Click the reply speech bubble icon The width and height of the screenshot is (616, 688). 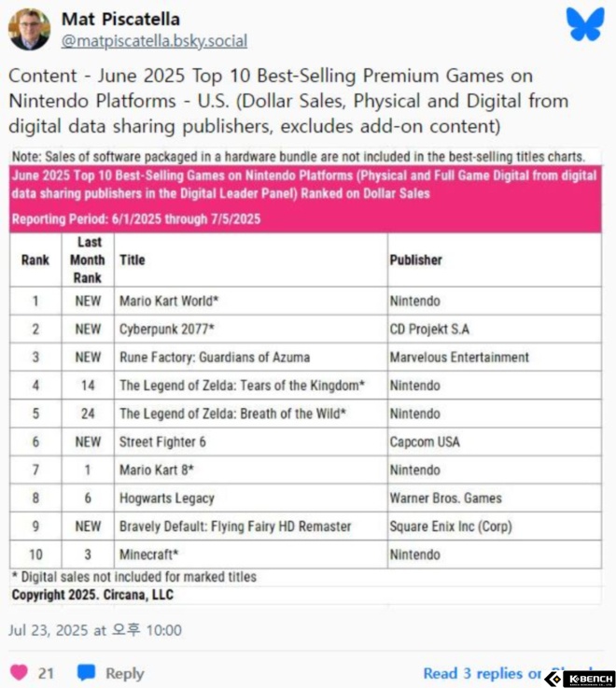[86, 673]
